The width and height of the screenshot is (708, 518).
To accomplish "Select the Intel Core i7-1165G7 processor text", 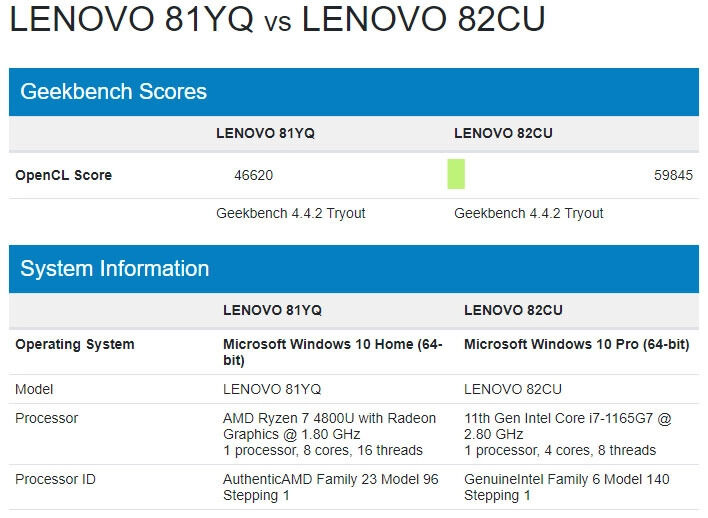I will [566, 426].
